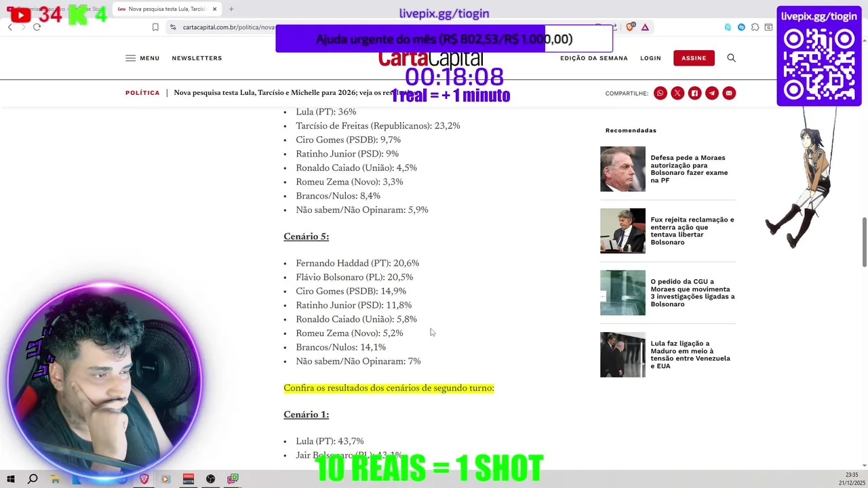Open the blue fingerprint extension icon

tap(728, 27)
